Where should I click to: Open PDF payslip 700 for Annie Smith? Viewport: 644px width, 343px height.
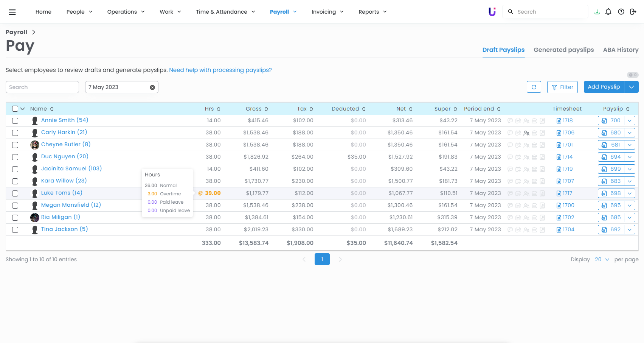tap(611, 121)
